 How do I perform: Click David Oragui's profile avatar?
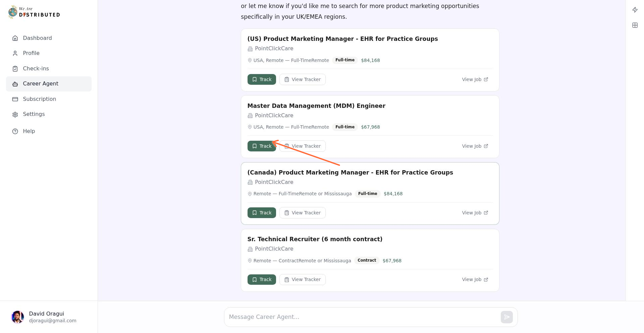click(17, 317)
